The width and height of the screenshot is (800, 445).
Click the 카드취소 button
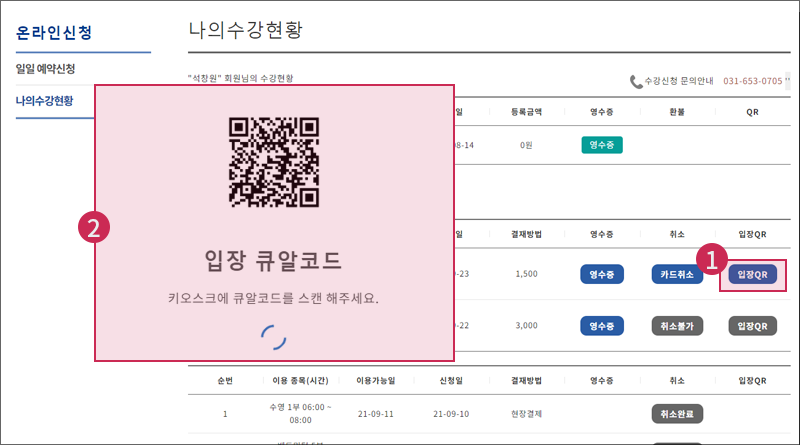pos(677,275)
